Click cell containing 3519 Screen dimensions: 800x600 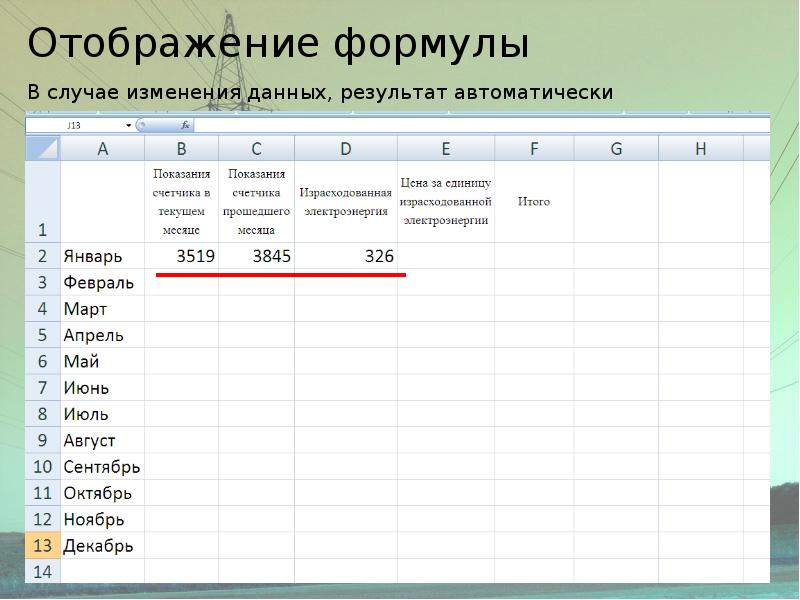(x=181, y=256)
